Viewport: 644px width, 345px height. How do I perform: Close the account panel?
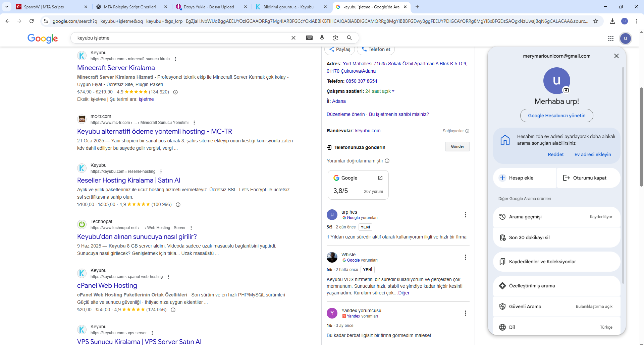[x=616, y=56]
